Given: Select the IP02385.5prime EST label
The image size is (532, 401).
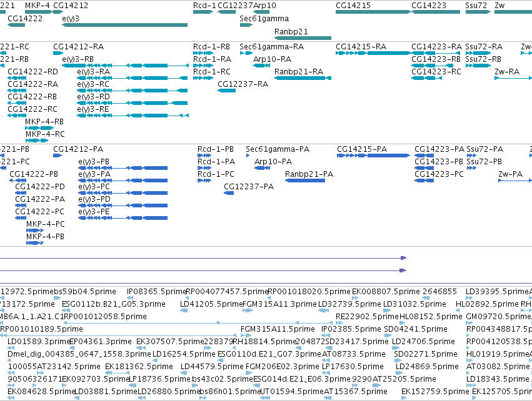Looking at the screenshot, I should pos(351,329).
